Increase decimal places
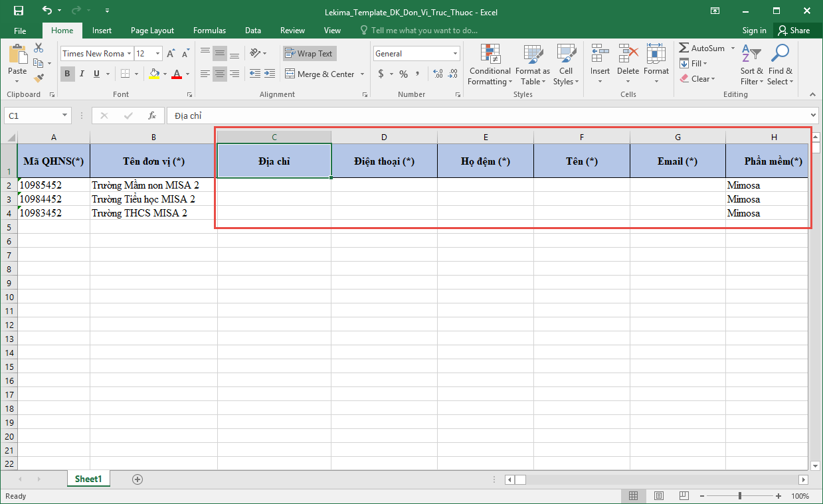The image size is (823, 504). [438, 74]
